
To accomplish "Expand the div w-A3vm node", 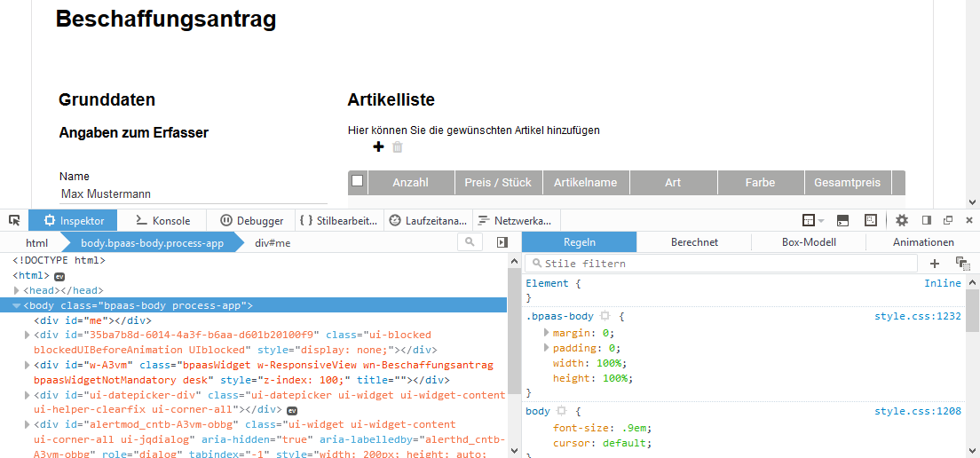I will (x=28, y=365).
